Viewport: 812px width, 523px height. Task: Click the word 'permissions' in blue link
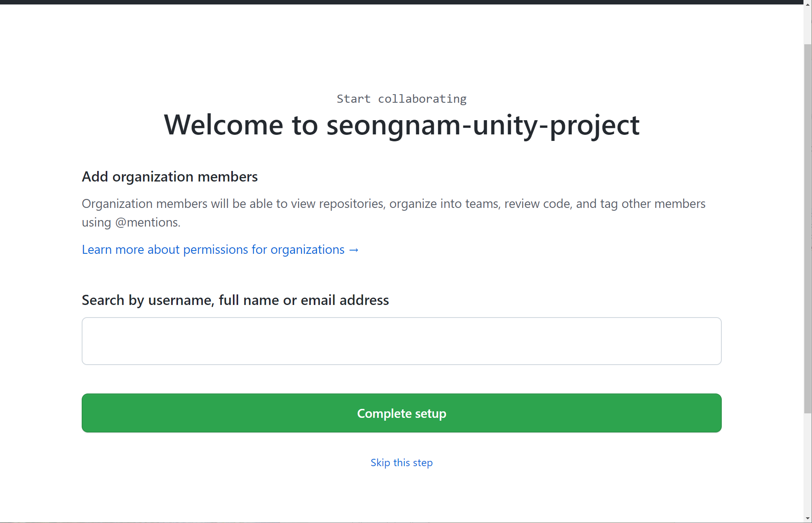[x=215, y=250]
